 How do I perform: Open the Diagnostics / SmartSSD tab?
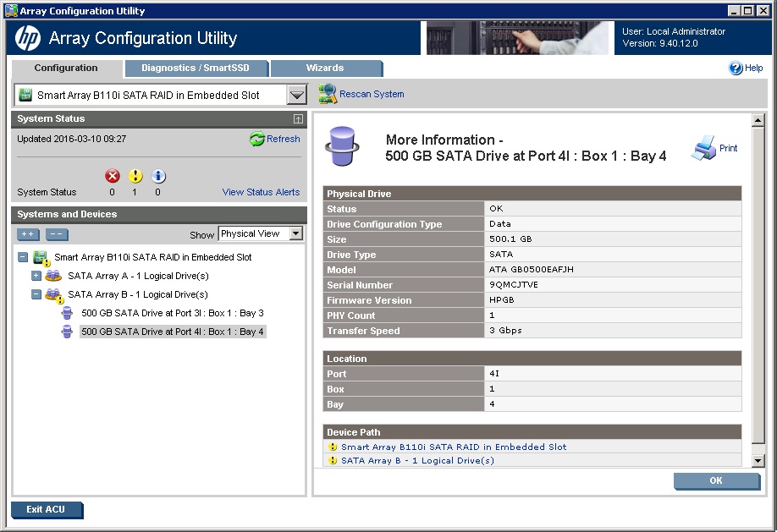tap(196, 69)
